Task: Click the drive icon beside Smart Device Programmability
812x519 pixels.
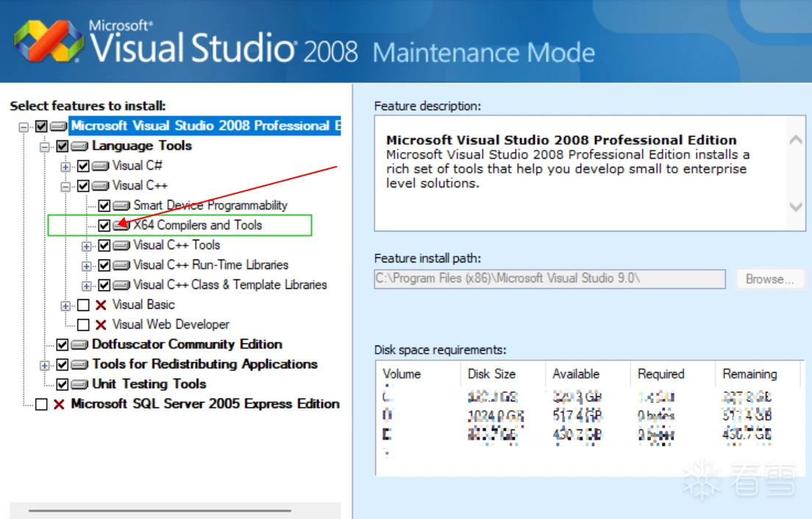Action: coord(121,206)
